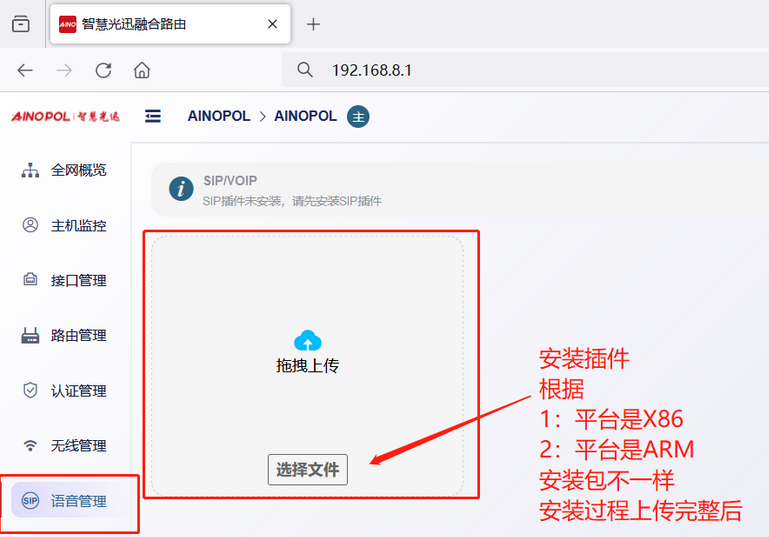This screenshot has height=537, width=769.
Task: Click the 认证管理 shield icon
Action: (30, 390)
